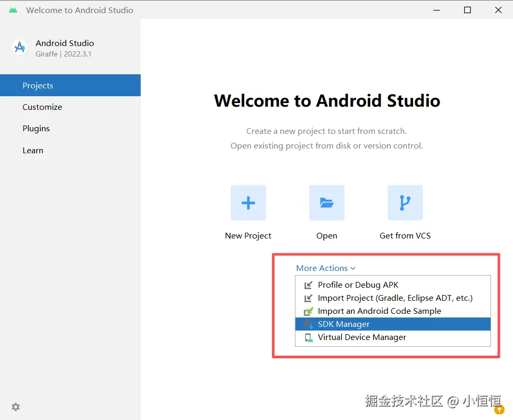Select Import an Android Code Sample

coord(393,311)
